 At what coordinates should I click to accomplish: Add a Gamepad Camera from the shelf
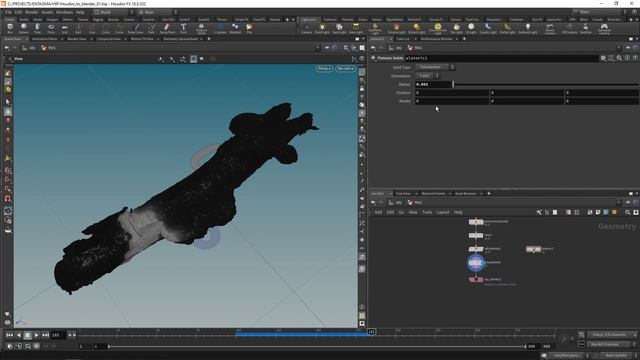point(604,29)
